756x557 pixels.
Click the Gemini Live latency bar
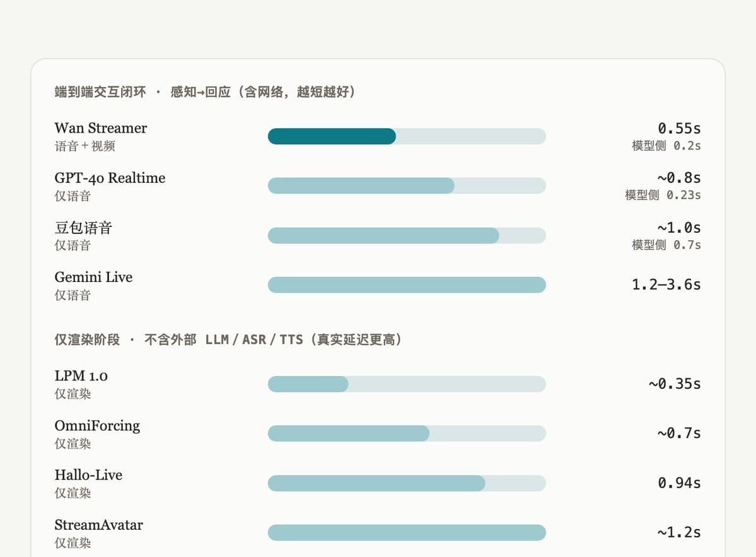[407, 285]
